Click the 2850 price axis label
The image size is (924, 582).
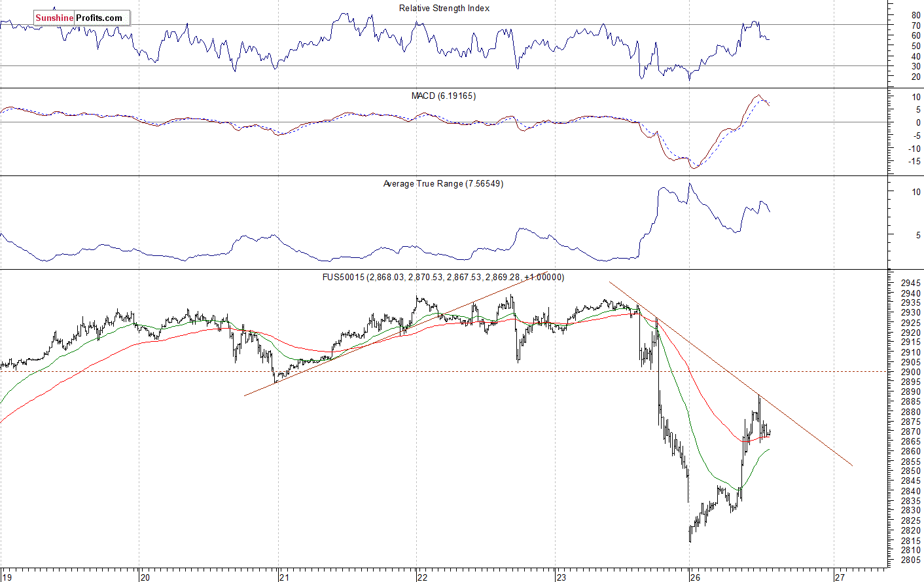click(x=911, y=471)
